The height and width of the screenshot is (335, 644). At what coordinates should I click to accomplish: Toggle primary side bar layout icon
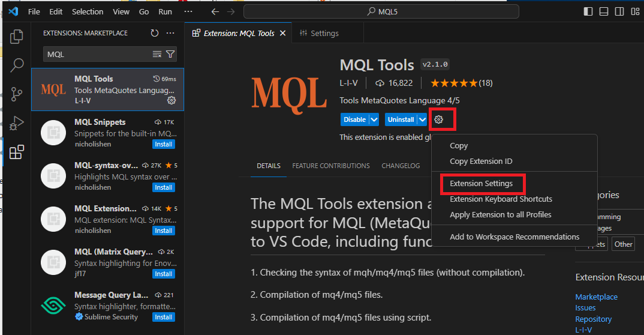[588, 11]
